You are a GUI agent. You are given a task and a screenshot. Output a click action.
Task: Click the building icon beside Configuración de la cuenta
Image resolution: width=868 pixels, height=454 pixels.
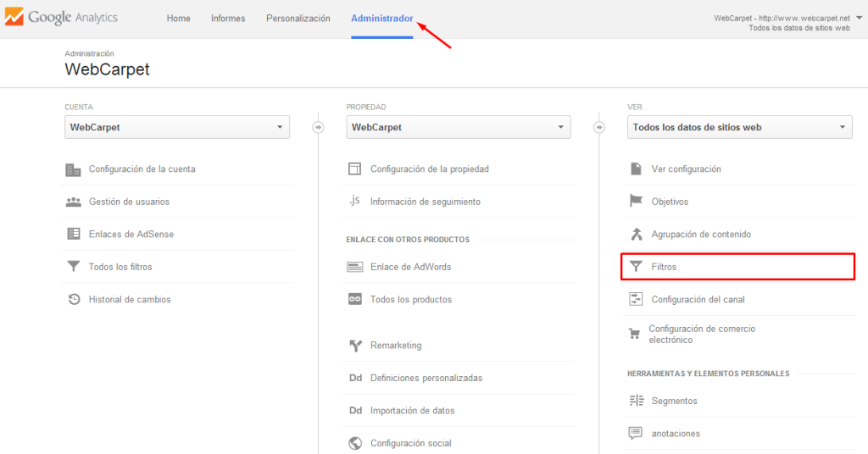73,169
